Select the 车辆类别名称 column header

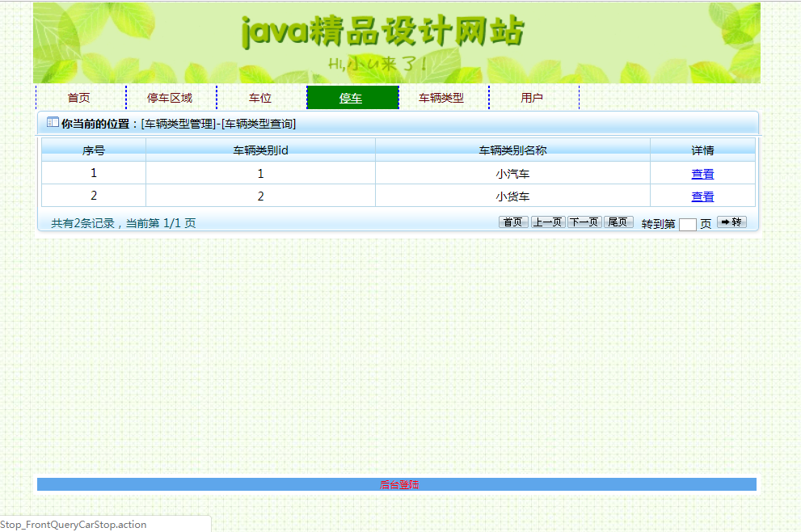(513, 150)
